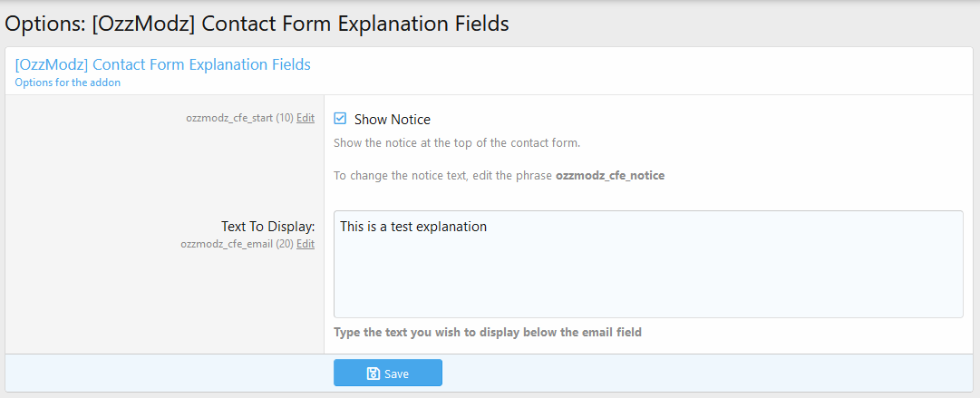Open the blue Contact Form Explanation Fields heading

pyautogui.click(x=163, y=65)
